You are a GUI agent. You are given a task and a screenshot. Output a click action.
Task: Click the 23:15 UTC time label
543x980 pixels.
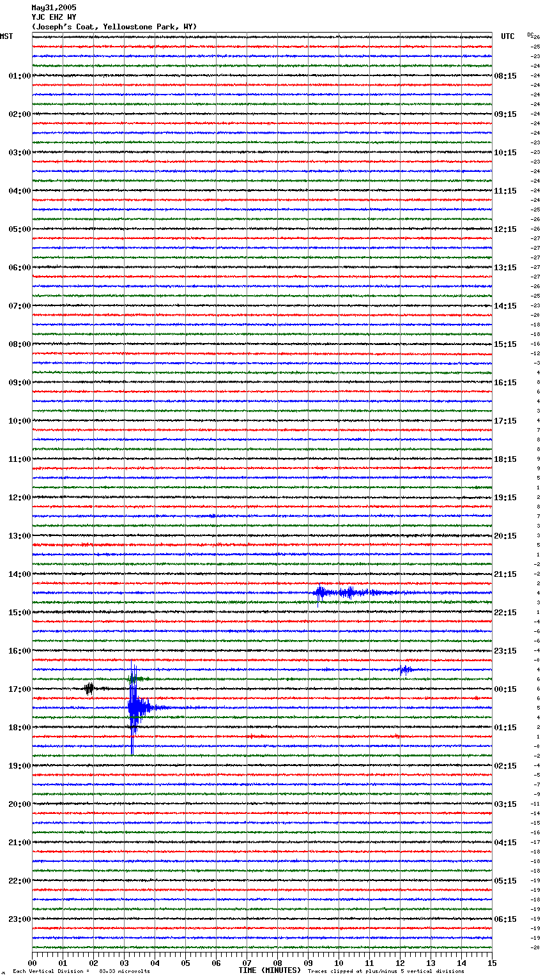[x=505, y=651]
